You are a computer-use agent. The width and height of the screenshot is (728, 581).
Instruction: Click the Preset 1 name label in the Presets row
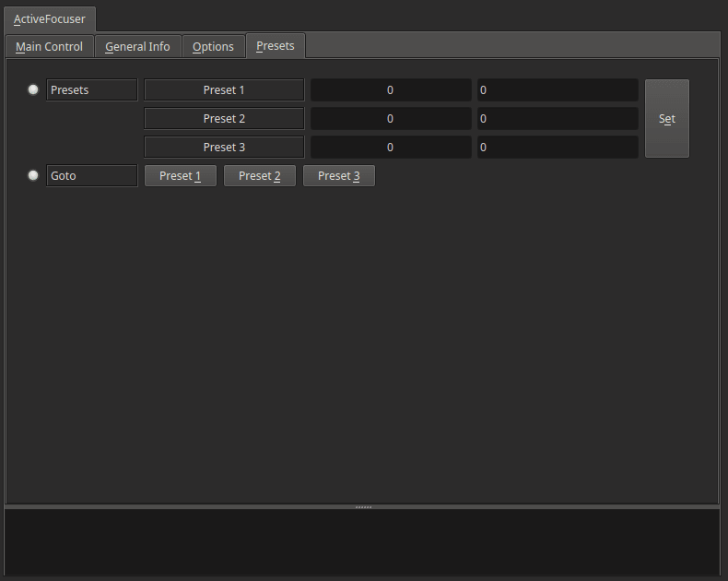coord(224,90)
